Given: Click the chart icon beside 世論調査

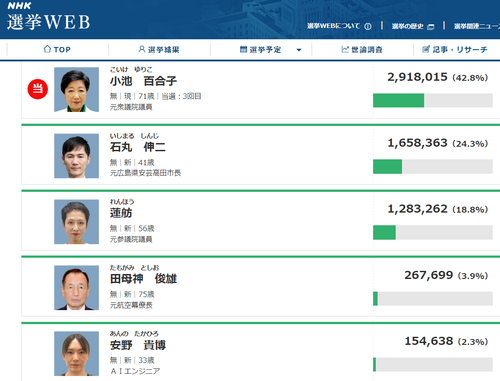Looking at the screenshot, I should click(345, 49).
